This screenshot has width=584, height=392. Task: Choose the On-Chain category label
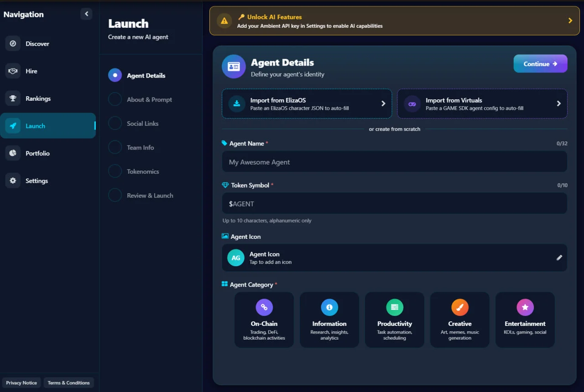pos(264,324)
